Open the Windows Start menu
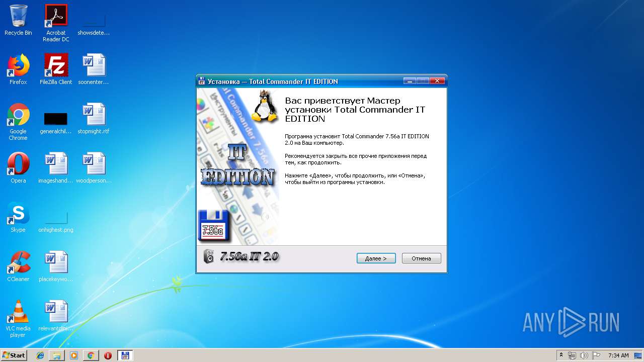Screen dimensions: 644x362 pos(14,355)
